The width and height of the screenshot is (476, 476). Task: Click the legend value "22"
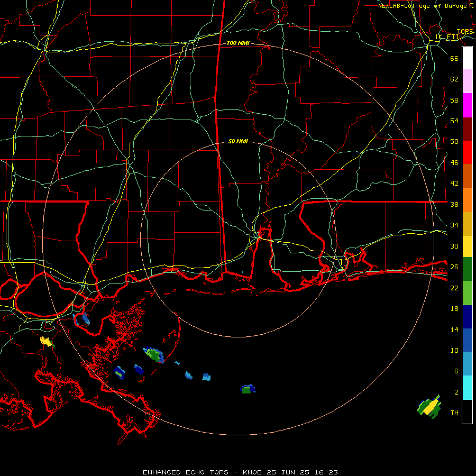pos(454,288)
